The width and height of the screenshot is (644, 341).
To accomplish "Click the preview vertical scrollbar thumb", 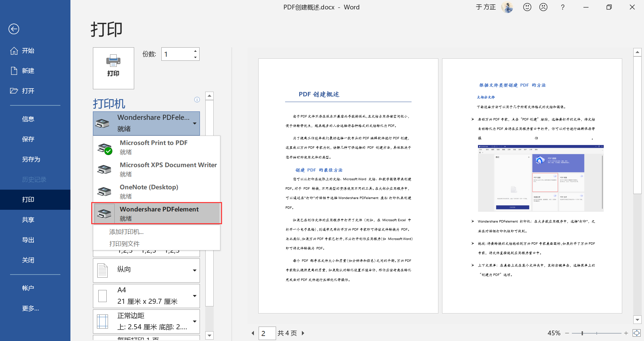I will tap(637, 125).
